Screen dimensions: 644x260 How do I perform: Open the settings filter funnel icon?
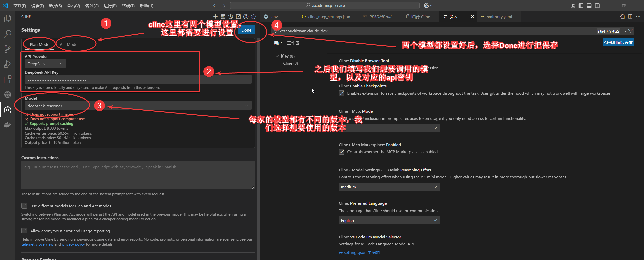630,31
